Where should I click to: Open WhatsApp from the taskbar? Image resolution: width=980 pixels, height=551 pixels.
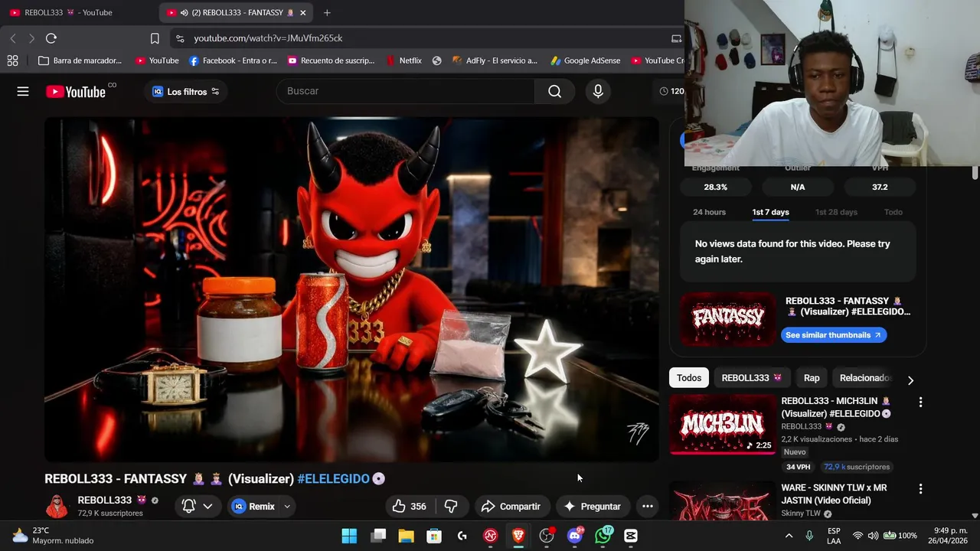(603, 536)
